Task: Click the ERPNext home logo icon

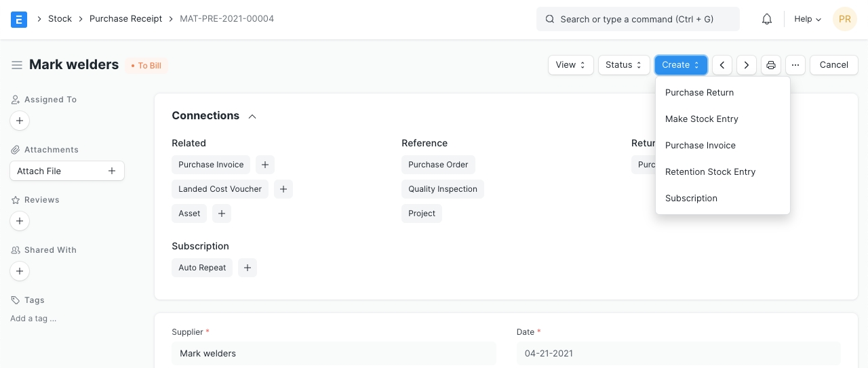Action: click(x=19, y=19)
